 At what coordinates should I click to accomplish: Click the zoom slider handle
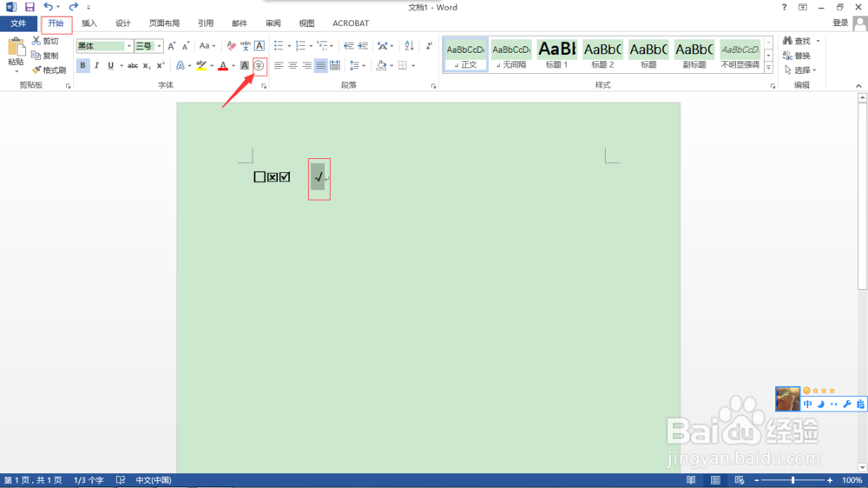792,480
